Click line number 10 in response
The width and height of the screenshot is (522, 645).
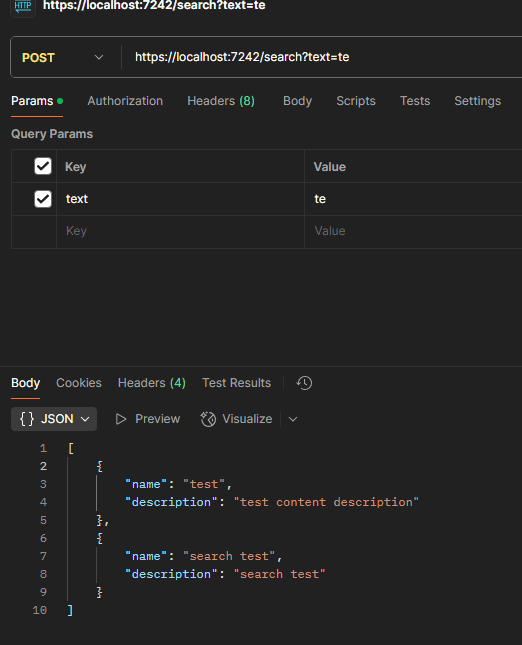click(x=39, y=610)
